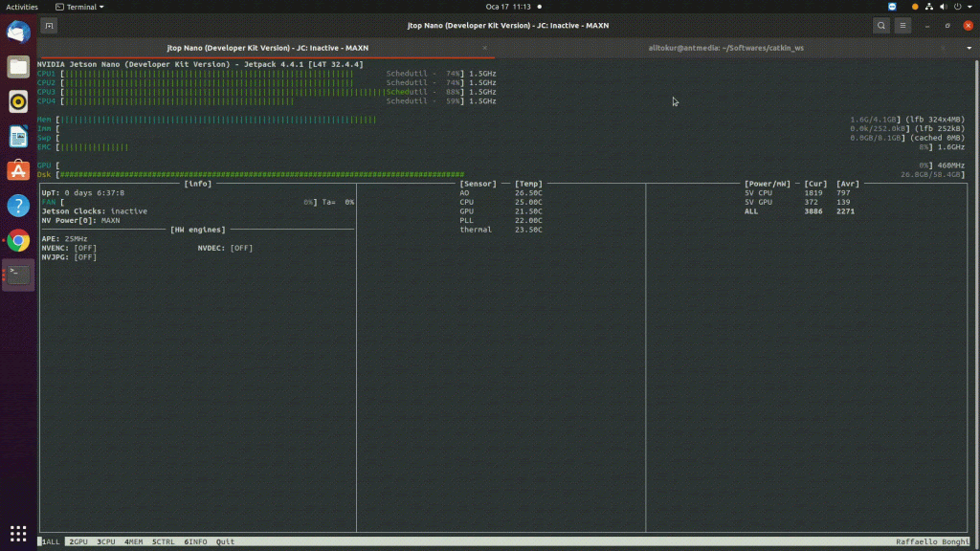Open the power icon in top bar
Image resolution: width=980 pixels, height=551 pixels.
point(957,7)
